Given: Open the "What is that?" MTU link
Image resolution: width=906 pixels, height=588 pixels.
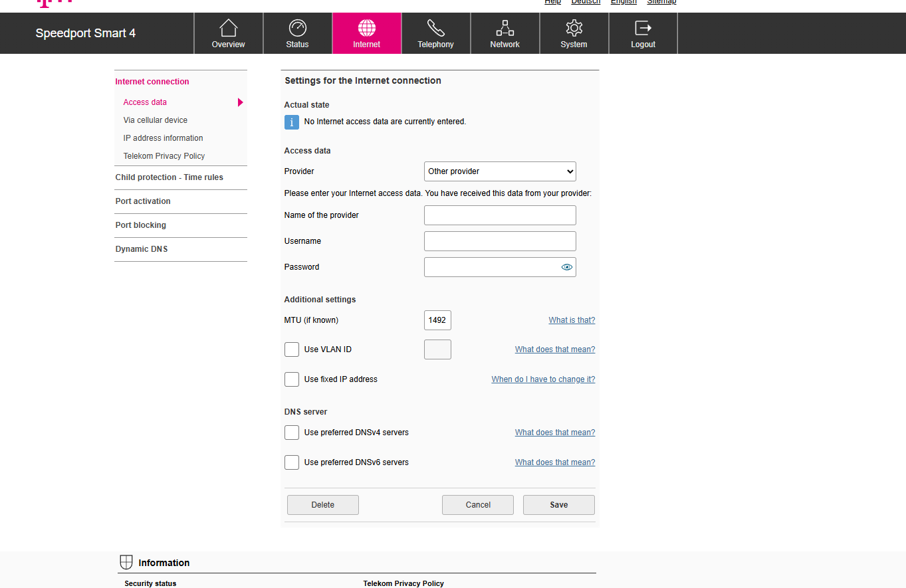Looking at the screenshot, I should pos(572,320).
